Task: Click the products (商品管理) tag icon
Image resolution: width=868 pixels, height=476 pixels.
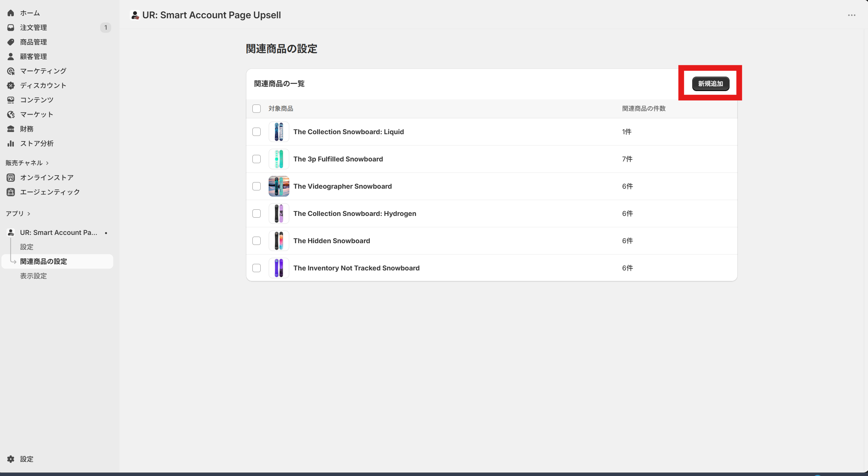Action: [11, 42]
